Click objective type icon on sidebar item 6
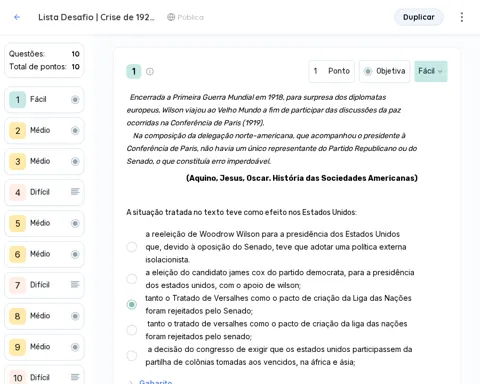The image size is (480, 384). click(x=75, y=254)
